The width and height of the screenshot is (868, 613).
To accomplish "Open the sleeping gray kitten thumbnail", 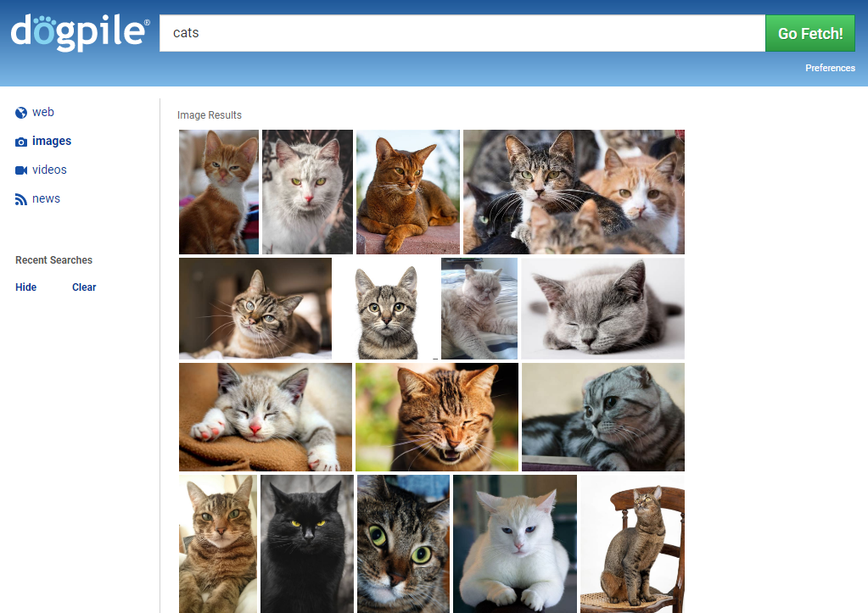I will pos(602,308).
